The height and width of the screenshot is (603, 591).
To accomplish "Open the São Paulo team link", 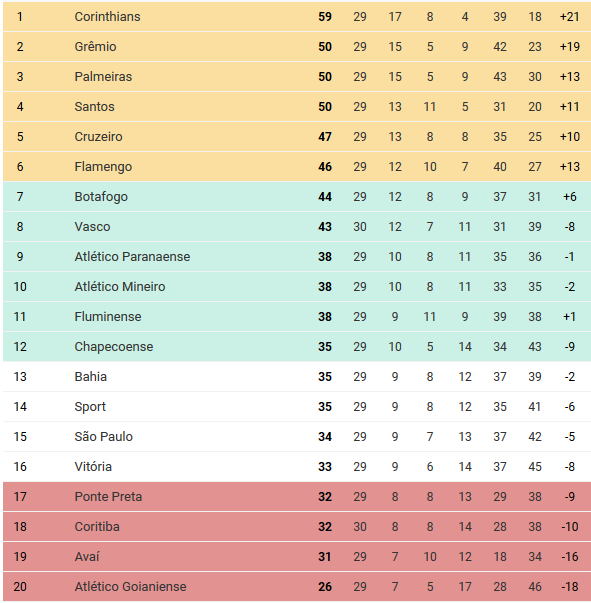I will click(x=103, y=436).
